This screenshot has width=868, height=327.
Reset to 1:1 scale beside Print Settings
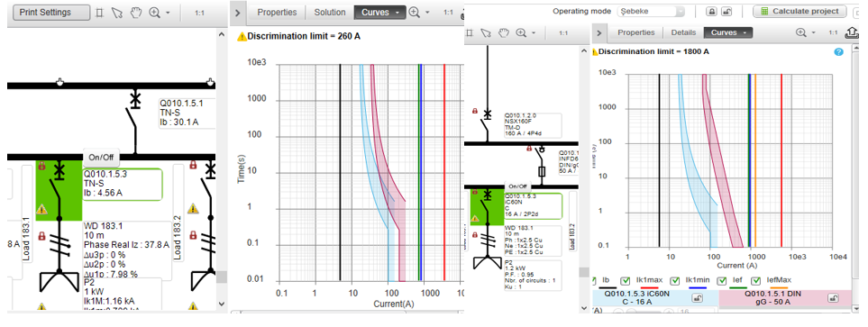click(x=199, y=13)
